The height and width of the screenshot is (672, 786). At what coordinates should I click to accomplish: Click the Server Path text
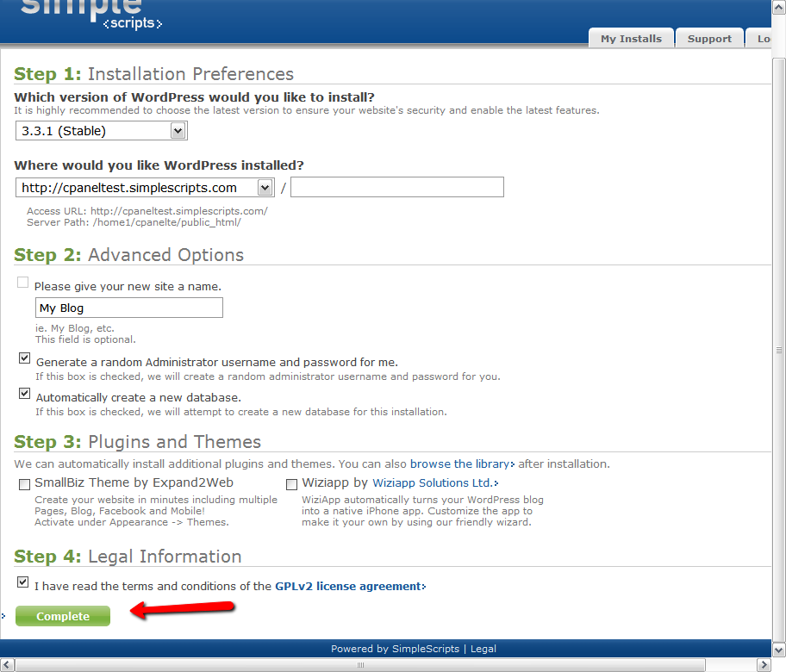134,222
